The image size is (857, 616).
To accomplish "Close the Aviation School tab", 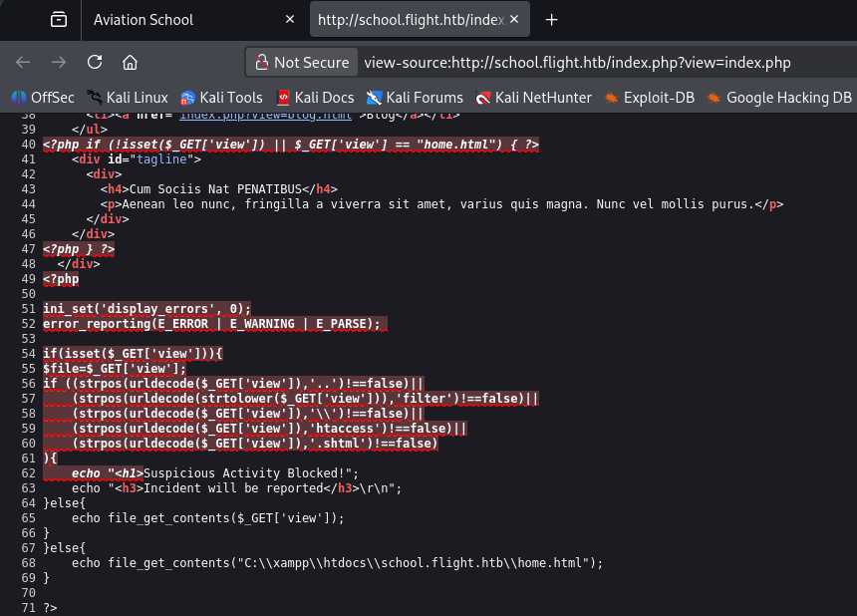I will (290, 20).
